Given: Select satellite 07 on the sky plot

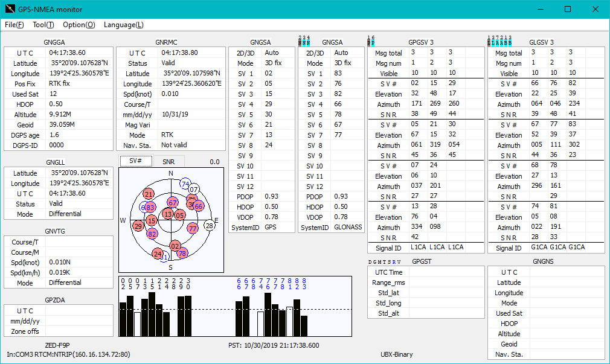Looking at the screenshot, I should coord(194,190).
